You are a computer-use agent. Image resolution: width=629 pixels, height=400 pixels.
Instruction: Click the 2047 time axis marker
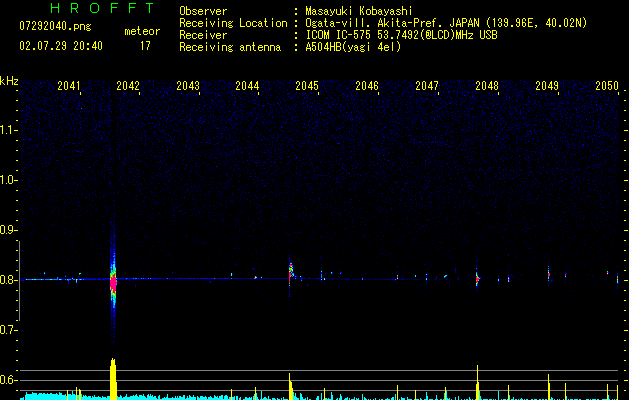427,86
